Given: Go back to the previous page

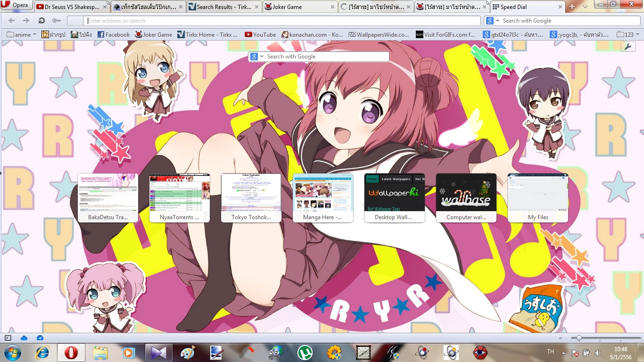Looking at the screenshot, I should tap(12, 21).
